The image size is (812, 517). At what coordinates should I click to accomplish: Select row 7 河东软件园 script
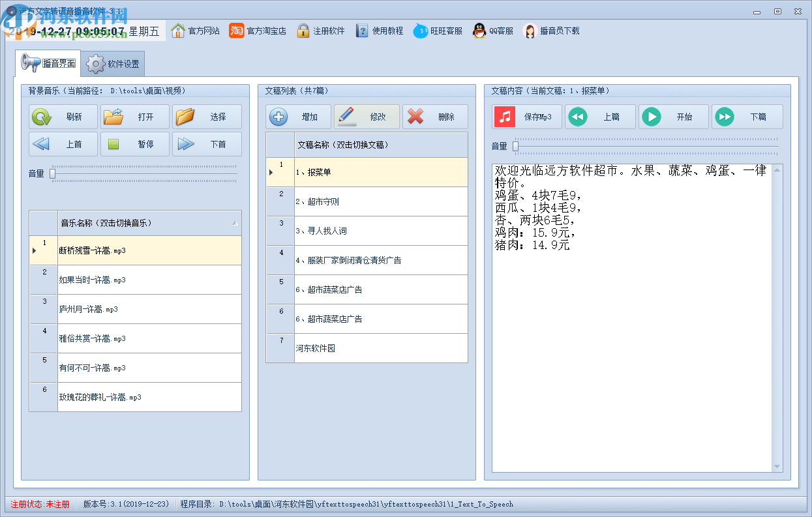tap(381, 348)
